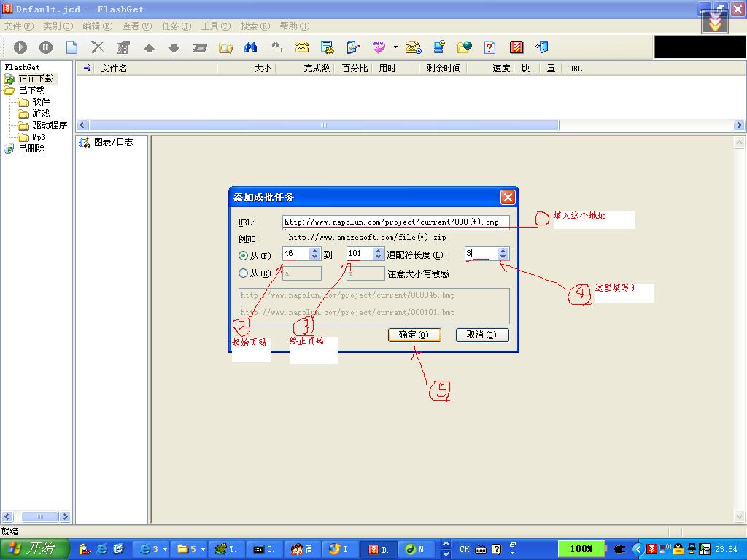Select the 从(R) letter range radio button
Viewport: 747px width, 560px height.
[243, 273]
